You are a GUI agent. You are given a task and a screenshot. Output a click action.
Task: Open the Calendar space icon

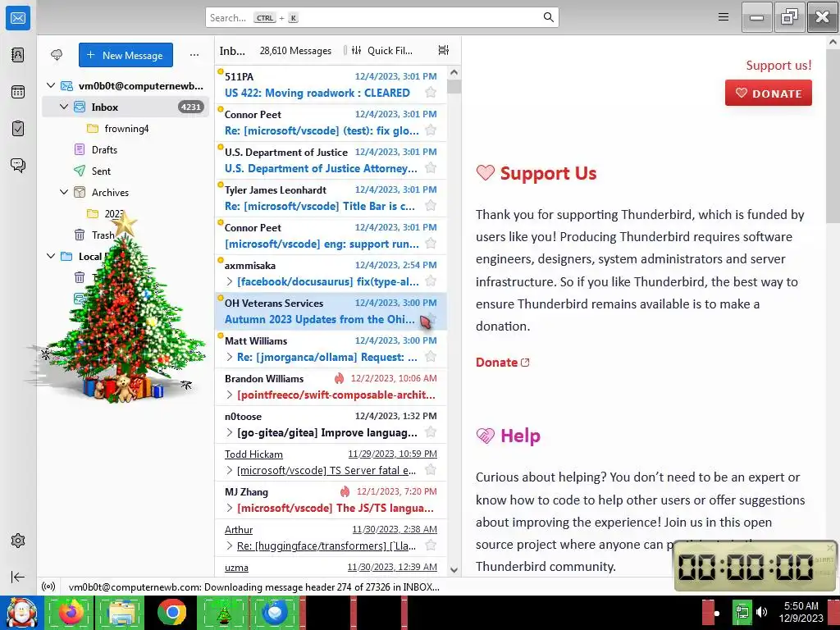18,92
